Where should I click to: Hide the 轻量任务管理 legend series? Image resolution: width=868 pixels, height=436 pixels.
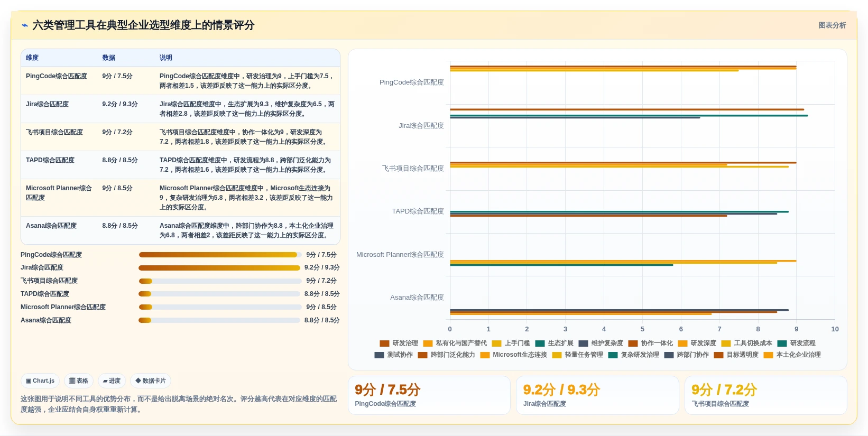(577, 355)
